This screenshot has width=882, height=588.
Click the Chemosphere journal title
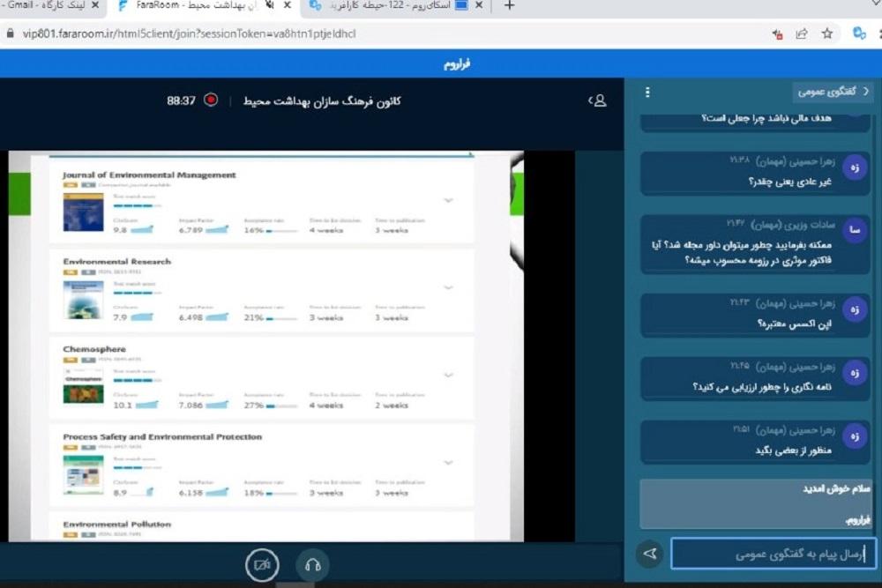(x=94, y=349)
